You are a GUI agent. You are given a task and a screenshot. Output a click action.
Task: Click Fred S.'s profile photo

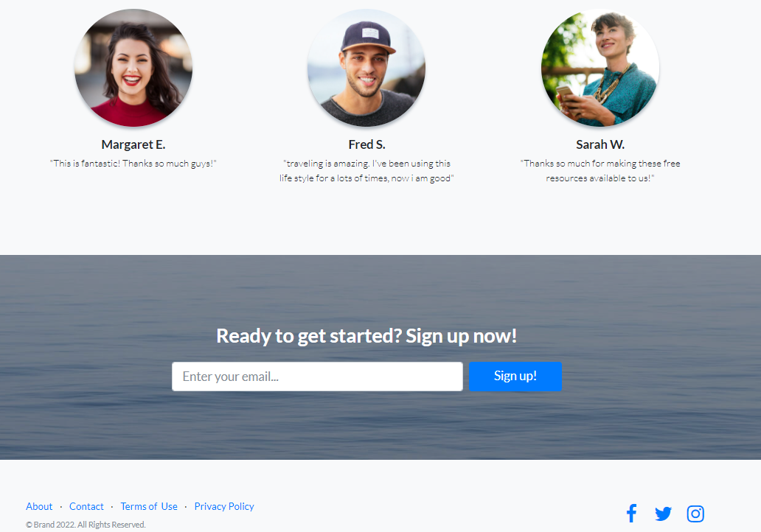pos(366,68)
